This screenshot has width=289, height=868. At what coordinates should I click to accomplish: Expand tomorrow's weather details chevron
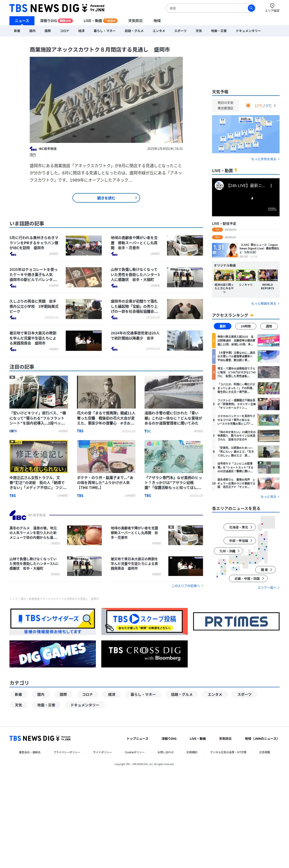pos(275,105)
